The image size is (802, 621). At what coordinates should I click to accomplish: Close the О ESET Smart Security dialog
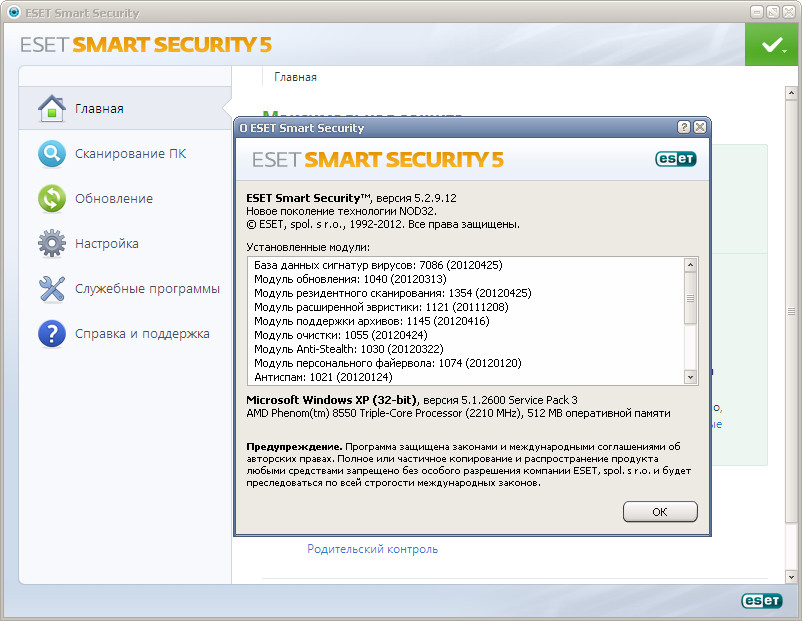click(x=700, y=128)
